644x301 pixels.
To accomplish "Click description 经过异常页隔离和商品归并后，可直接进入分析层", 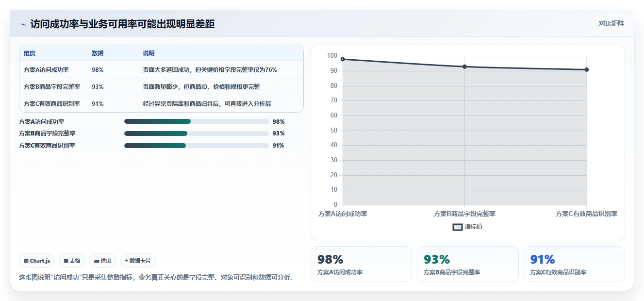I will click(x=207, y=104).
